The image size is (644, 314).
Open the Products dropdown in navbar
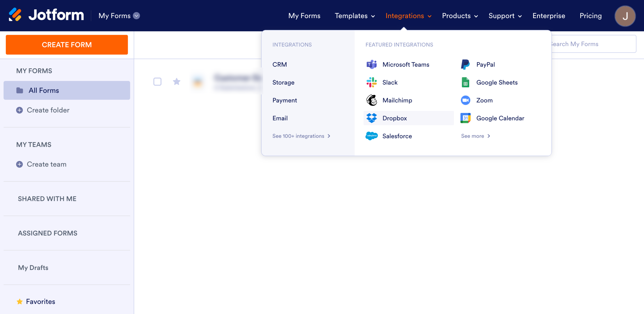(x=460, y=16)
